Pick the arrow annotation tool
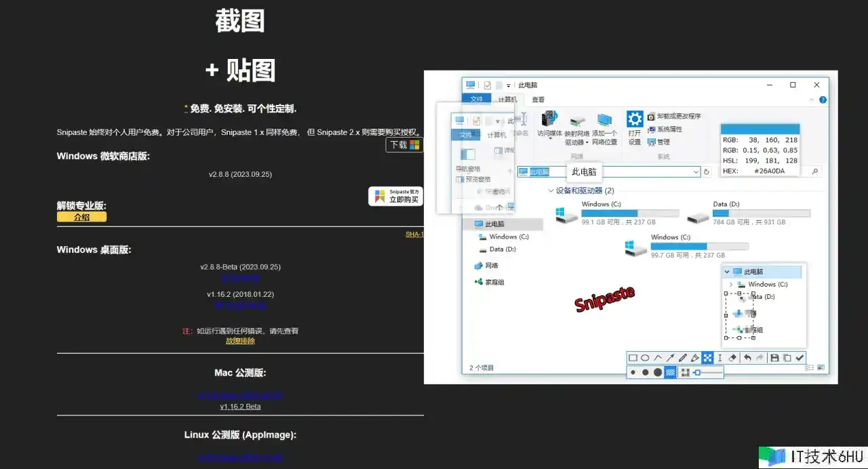 670,358
